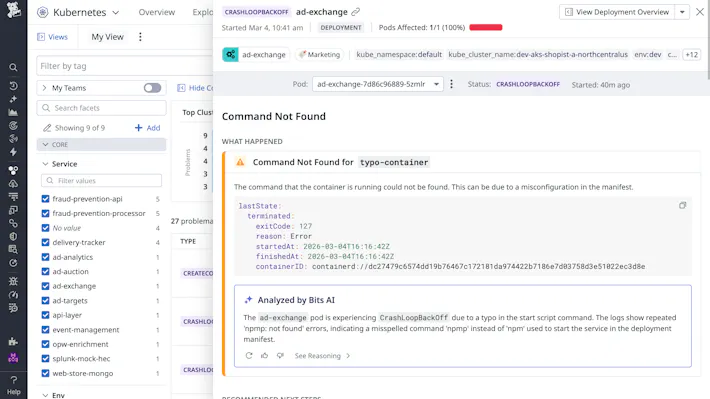Click the kube_namespace:default tag

pos(399,54)
